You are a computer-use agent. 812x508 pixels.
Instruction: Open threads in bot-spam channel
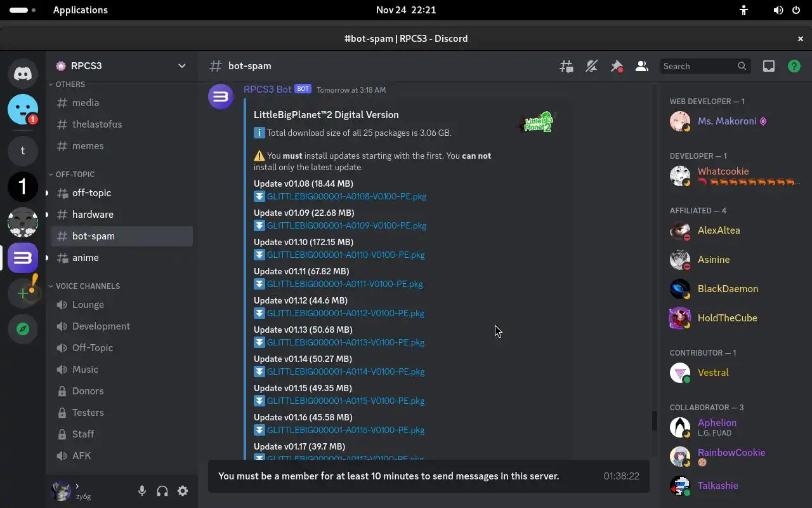click(x=566, y=66)
